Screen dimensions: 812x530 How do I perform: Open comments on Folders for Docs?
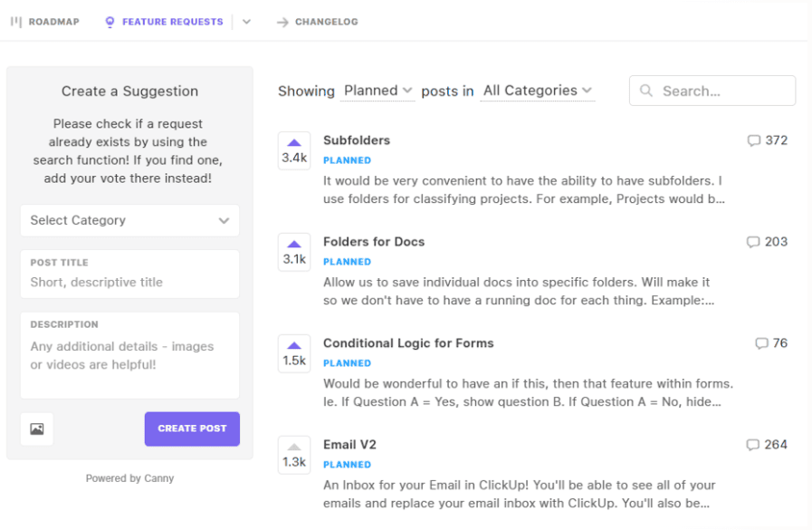[x=753, y=242]
